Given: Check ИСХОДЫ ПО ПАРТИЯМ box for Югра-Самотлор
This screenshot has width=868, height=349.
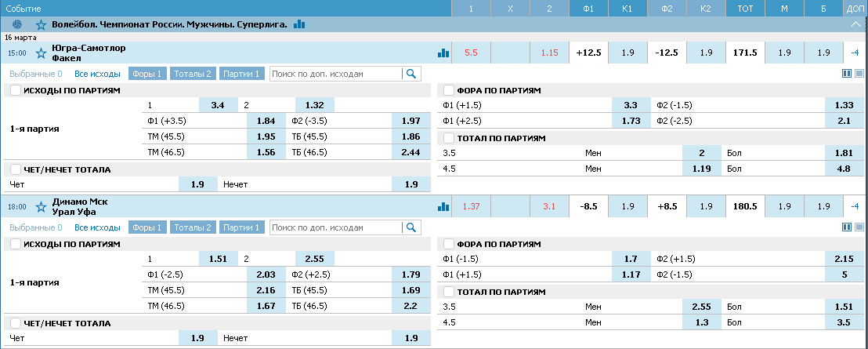Looking at the screenshot, I should click(16, 90).
